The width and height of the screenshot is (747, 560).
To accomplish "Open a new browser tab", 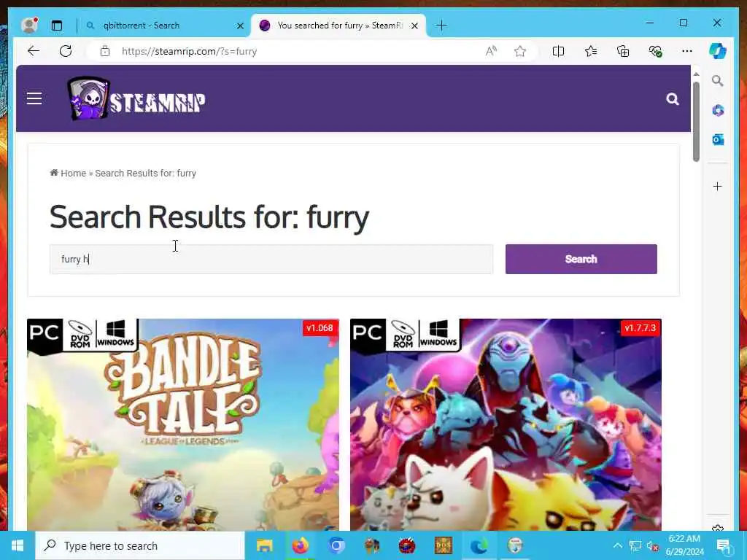I will point(441,26).
